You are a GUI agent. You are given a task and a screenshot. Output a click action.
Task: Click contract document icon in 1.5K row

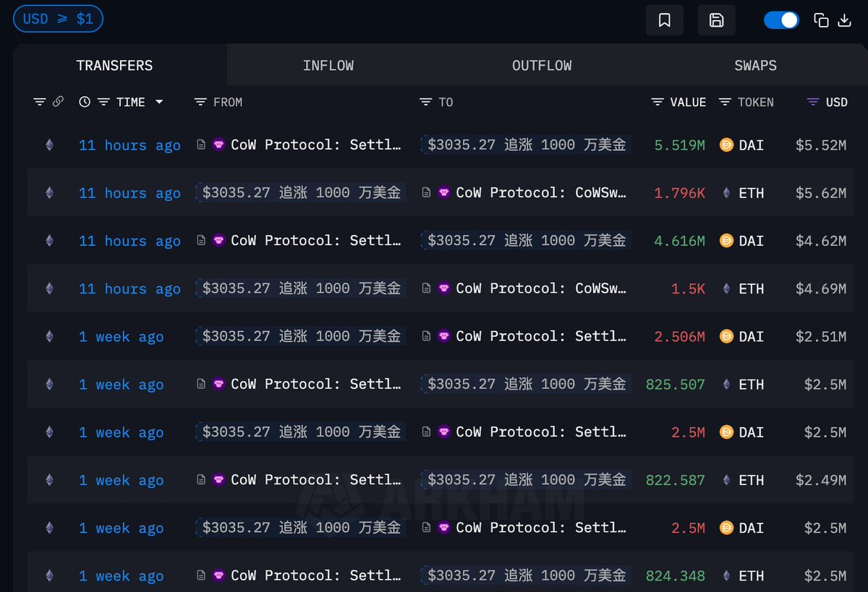tap(427, 288)
